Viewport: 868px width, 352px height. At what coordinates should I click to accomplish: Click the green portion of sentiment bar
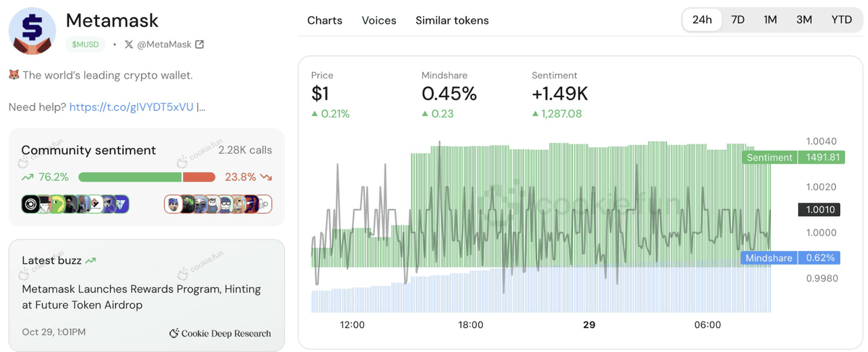pyautogui.click(x=130, y=177)
